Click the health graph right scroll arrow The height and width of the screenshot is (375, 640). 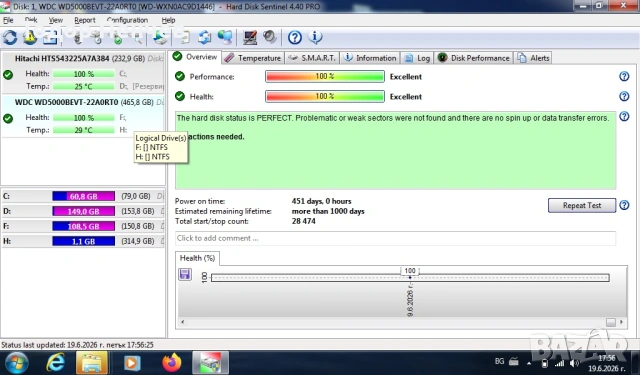(622, 322)
